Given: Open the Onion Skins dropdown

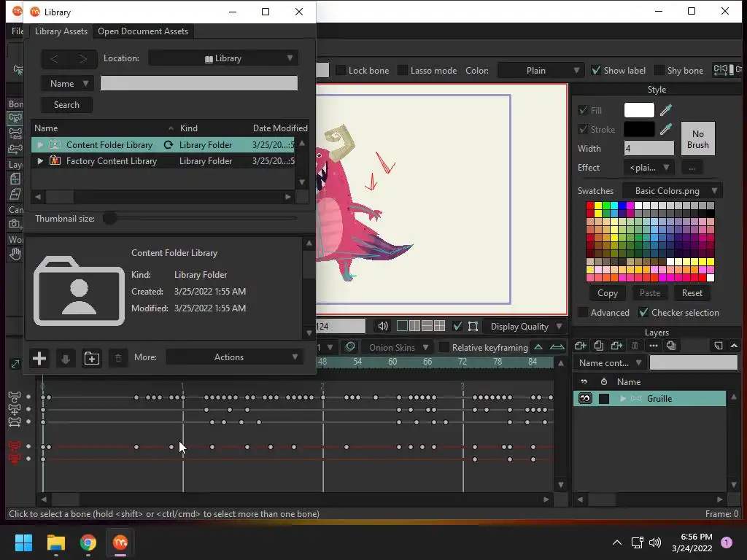Looking at the screenshot, I should coord(398,348).
